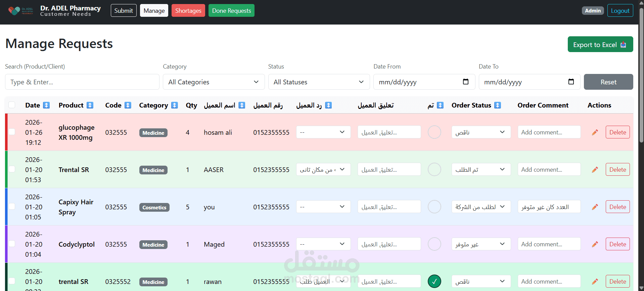Delete the rawan trental SR request
The image size is (644, 291).
(x=618, y=281)
